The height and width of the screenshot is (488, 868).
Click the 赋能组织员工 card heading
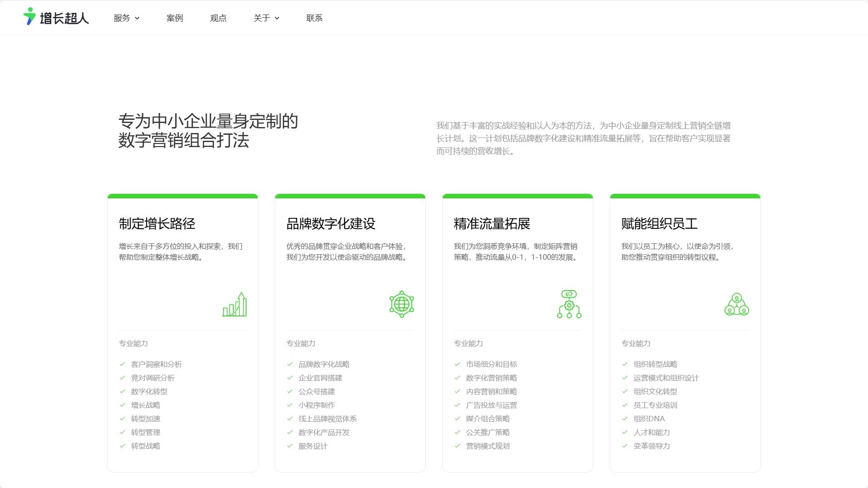[659, 224]
